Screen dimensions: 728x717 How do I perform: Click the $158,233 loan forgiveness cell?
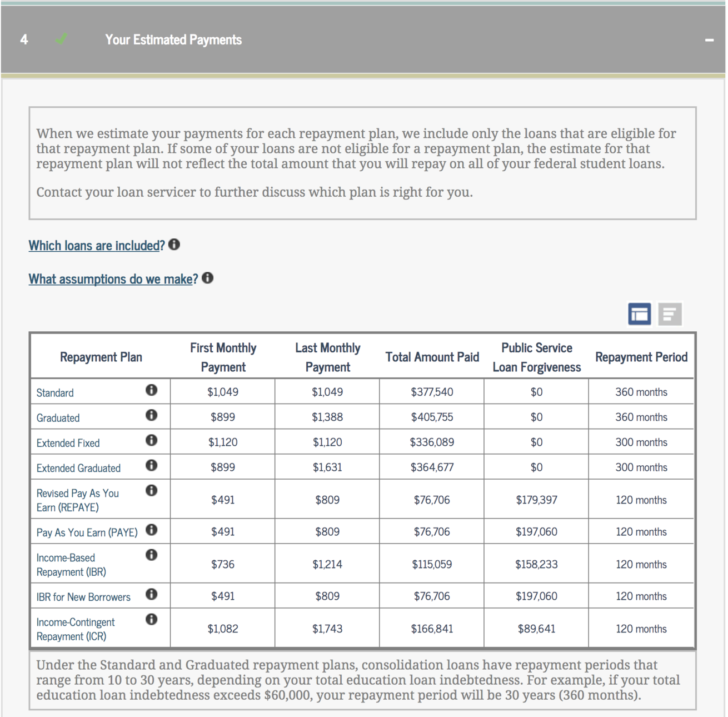coord(536,564)
